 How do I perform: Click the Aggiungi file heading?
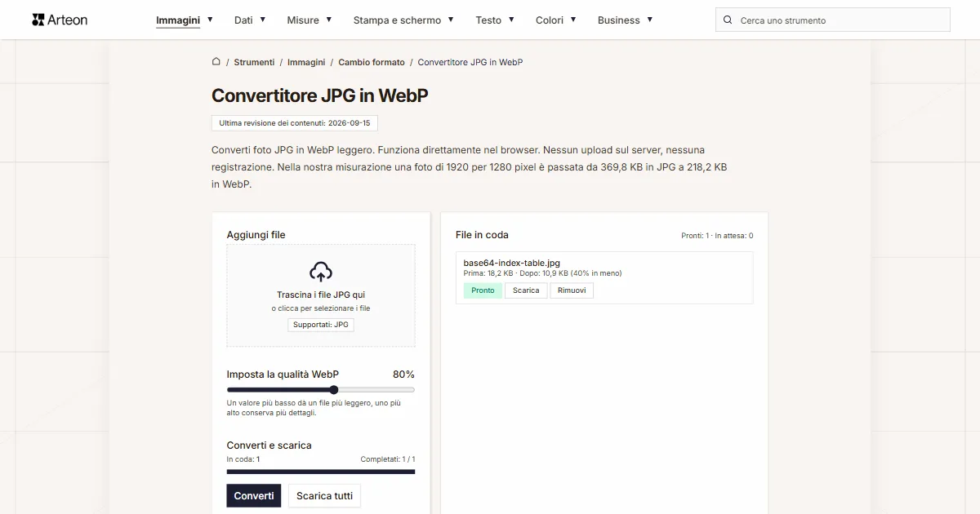(256, 235)
